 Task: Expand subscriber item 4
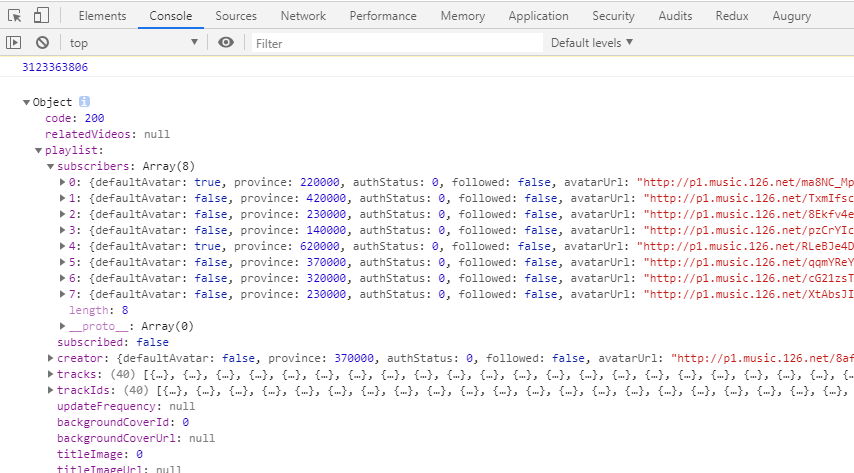click(62, 246)
